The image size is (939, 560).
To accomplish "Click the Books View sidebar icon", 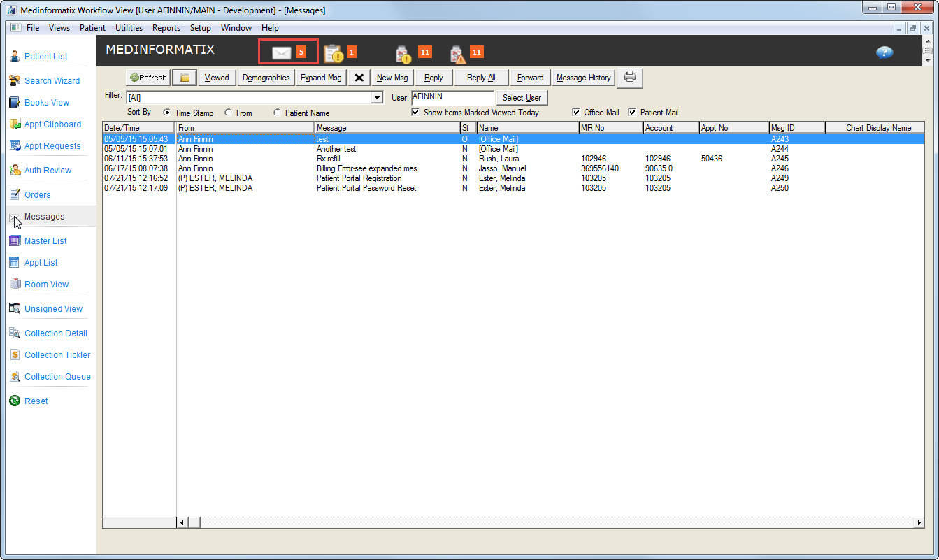I will pos(15,102).
